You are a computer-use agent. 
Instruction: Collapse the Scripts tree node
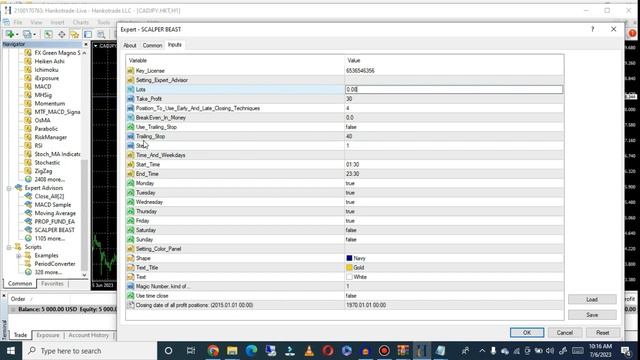pos(9,247)
